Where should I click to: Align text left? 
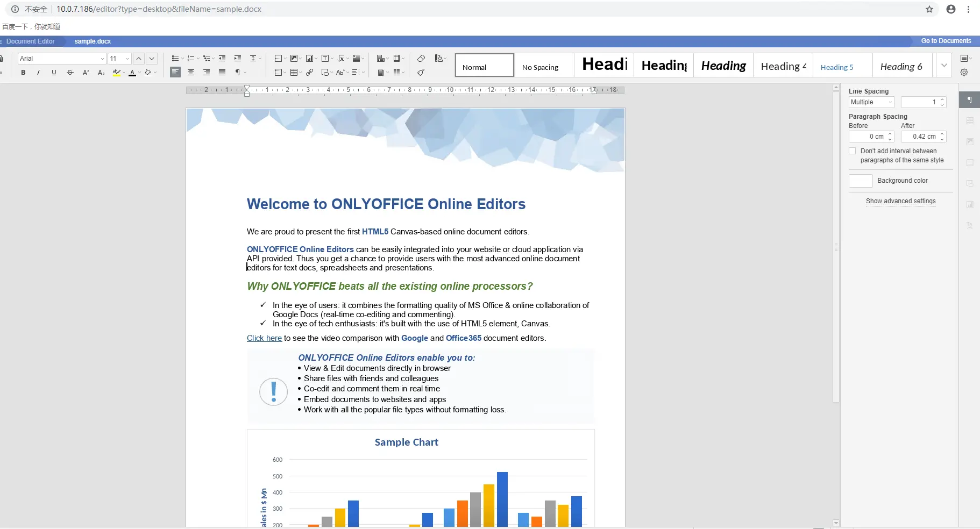click(175, 73)
